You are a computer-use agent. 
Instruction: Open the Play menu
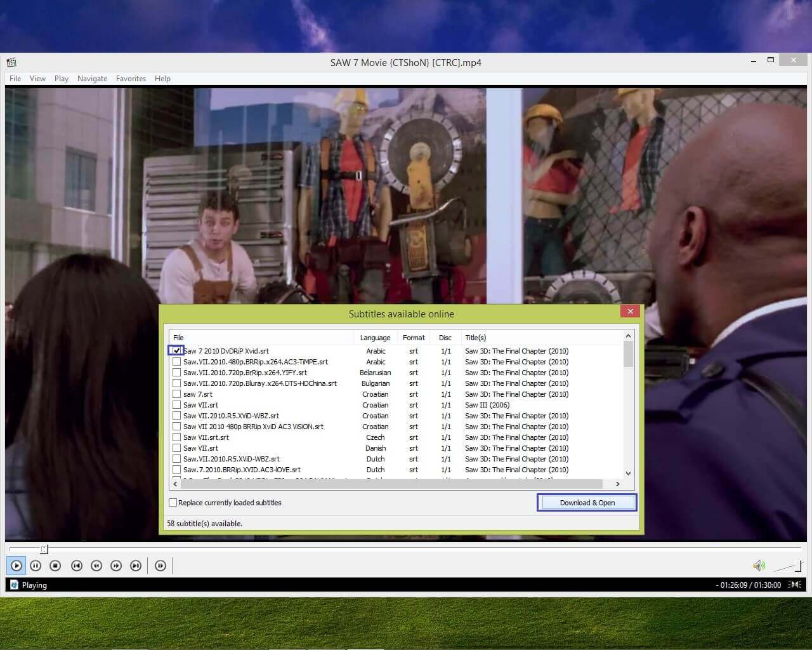point(62,78)
